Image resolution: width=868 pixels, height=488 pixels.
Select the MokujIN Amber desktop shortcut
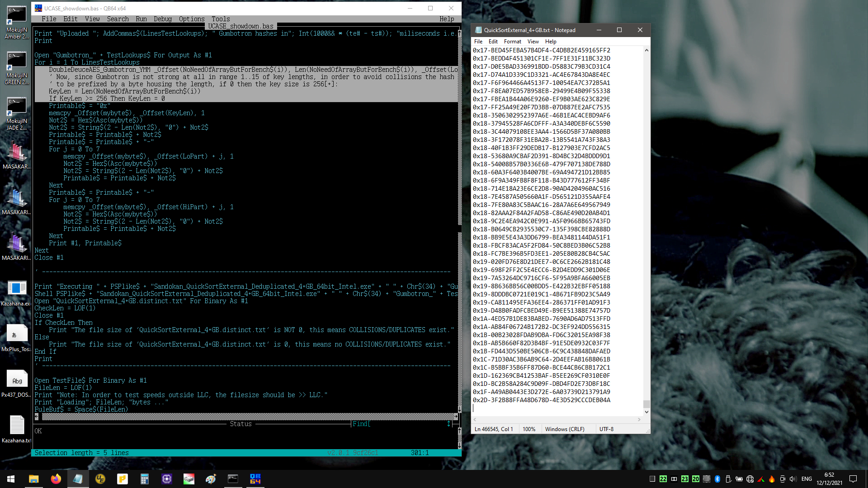(x=17, y=23)
